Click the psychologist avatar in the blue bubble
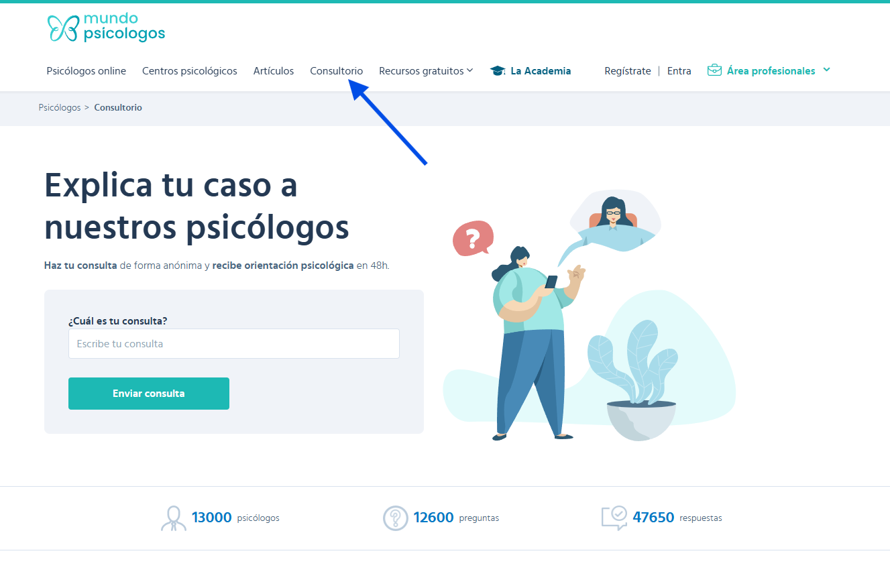The width and height of the screenshot is (890, 588). (x=612, y=214)
